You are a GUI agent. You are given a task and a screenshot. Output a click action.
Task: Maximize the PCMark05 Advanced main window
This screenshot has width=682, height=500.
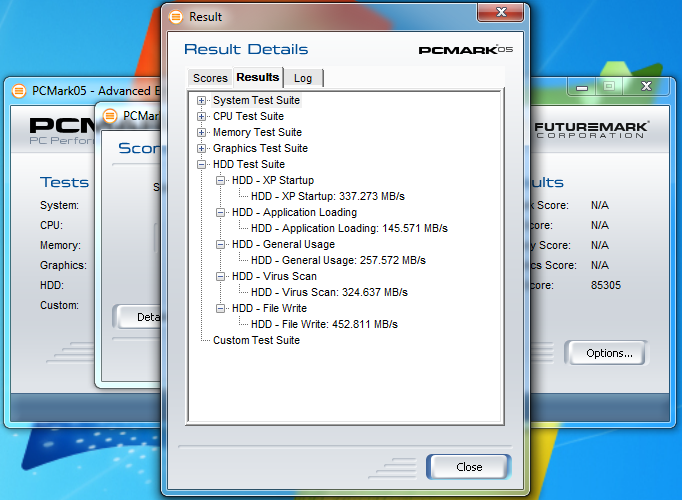[x=609, y=87]
